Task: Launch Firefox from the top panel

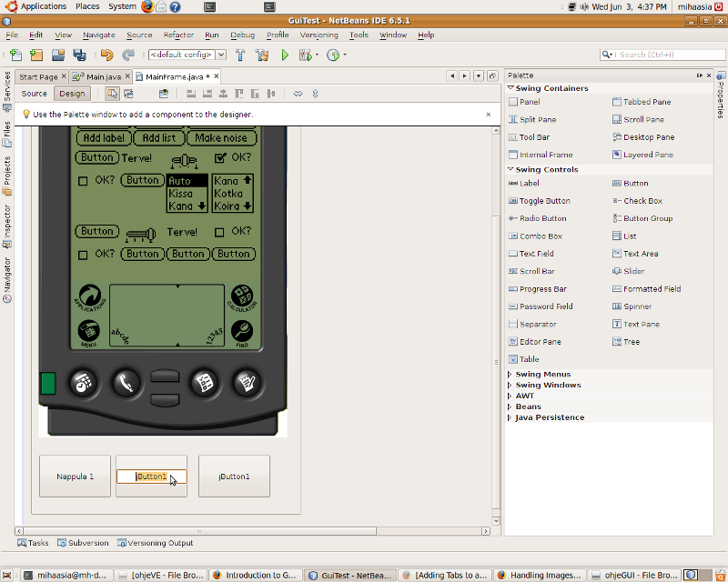Action: click(147, 6)
